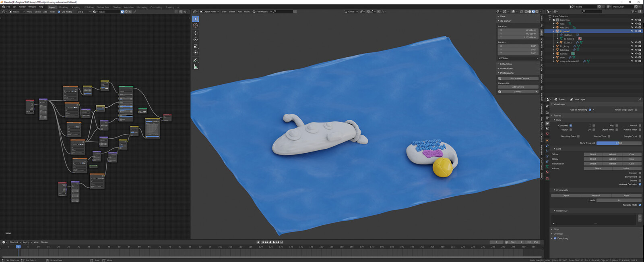Choose the Scale tool

pos(196,46)
